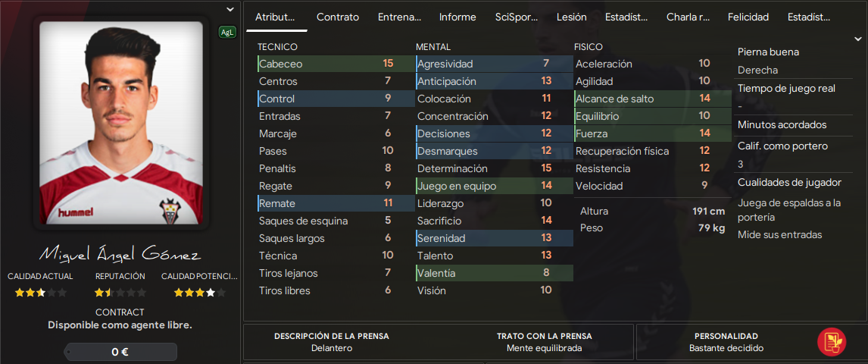Click the red scouting report icon
Screen dimensions: 868x364
(832, 342)
